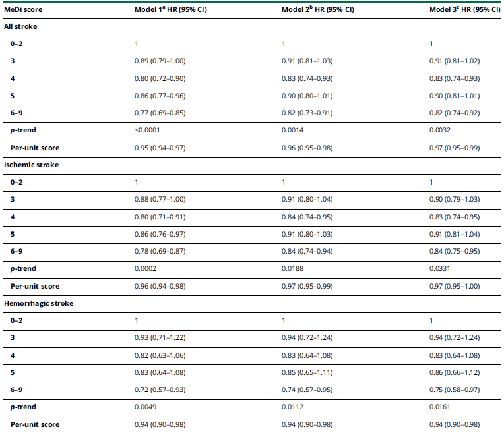Click the All stroke section heading

(x=21, y=26)
